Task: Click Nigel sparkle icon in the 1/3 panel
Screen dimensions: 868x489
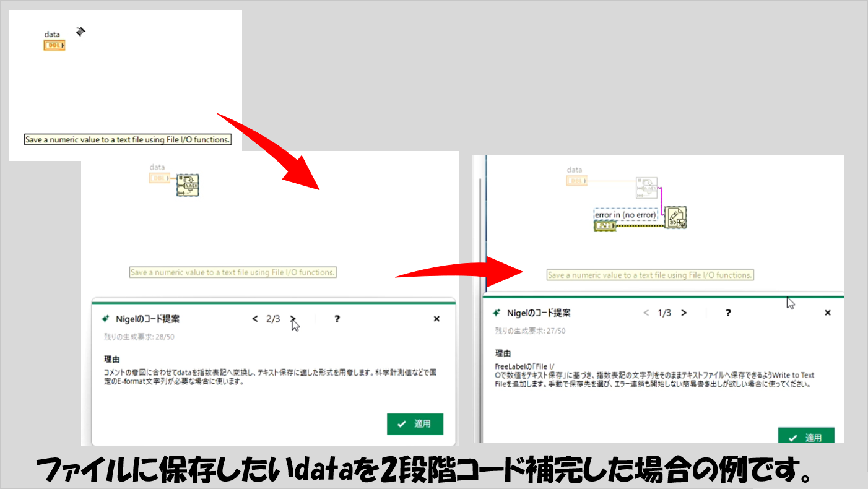Action: 497,313
